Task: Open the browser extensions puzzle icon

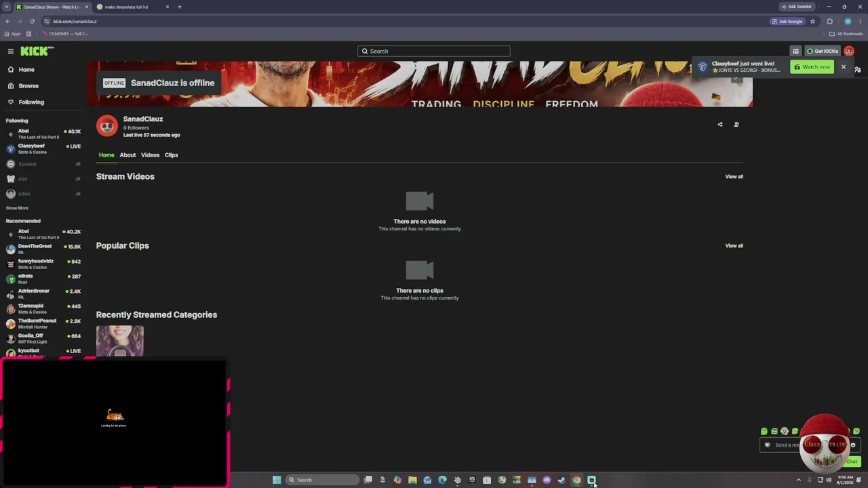Action: tap(829, 21)
